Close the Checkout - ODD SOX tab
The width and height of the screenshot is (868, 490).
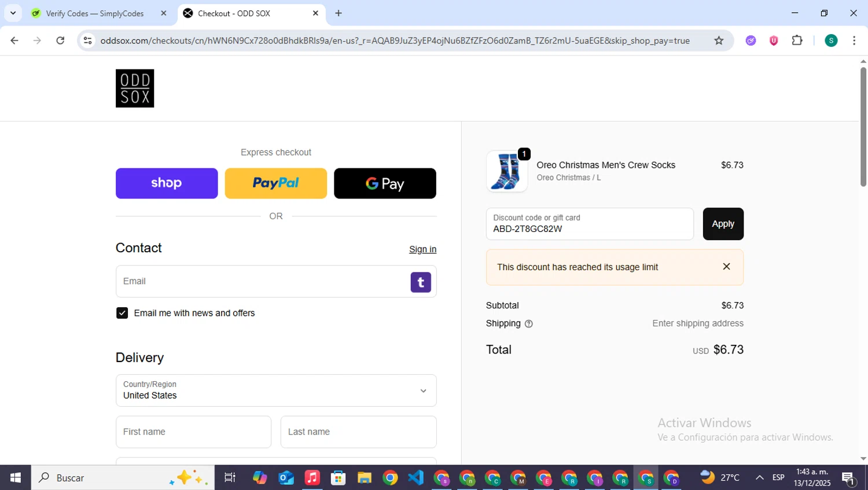[315, 13]
